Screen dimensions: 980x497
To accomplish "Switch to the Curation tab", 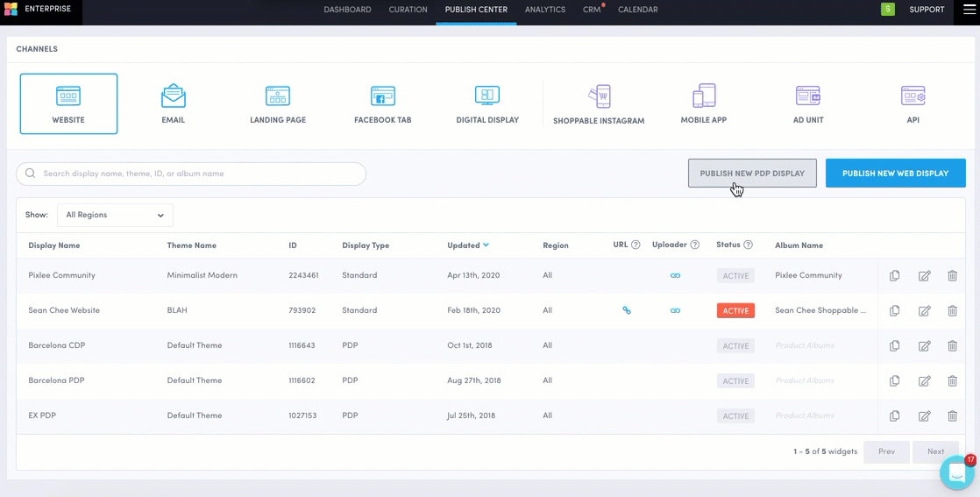I will [x=408, y=10].
